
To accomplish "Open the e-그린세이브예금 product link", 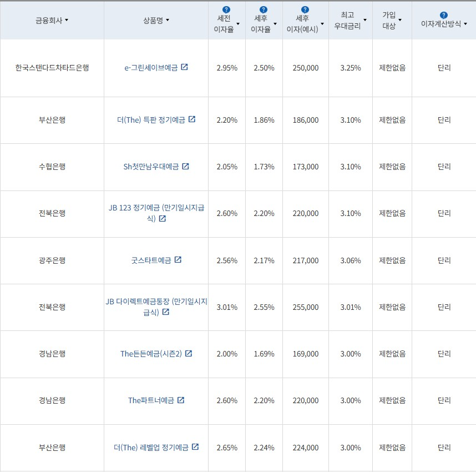I will (x=152, y=66).
